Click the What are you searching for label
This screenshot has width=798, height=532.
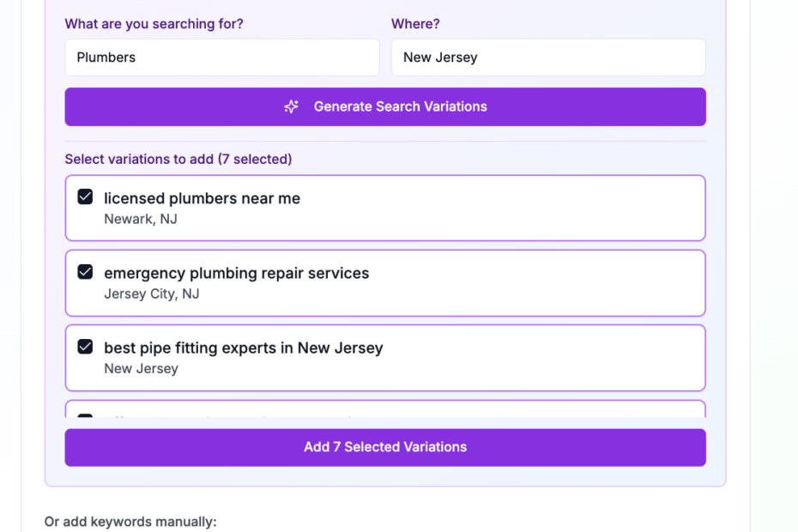[x=154, y=24]
